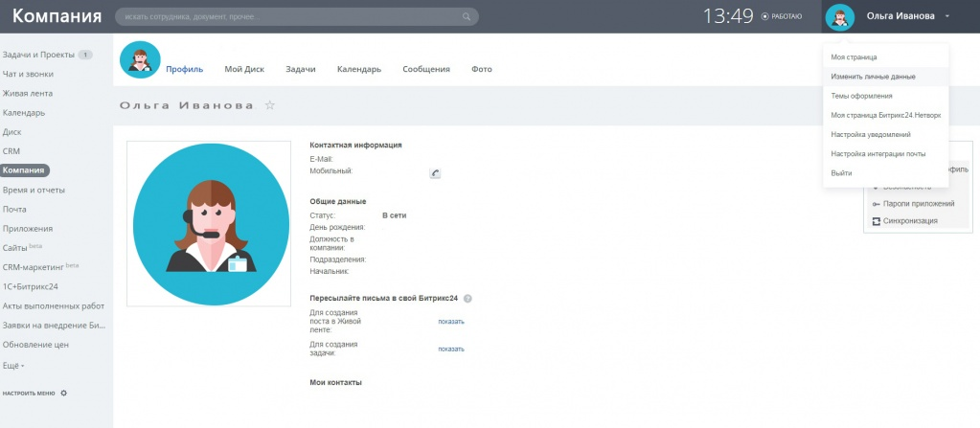Open Акты выполненных работ
Screen dimensions: 980x428
click(x=53, y=306)
